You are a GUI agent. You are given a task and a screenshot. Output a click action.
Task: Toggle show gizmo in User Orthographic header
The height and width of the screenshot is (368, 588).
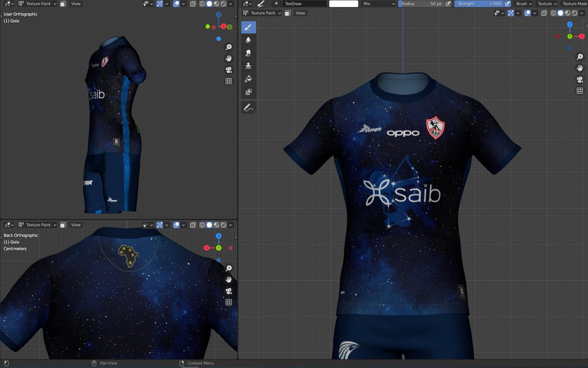160,3
